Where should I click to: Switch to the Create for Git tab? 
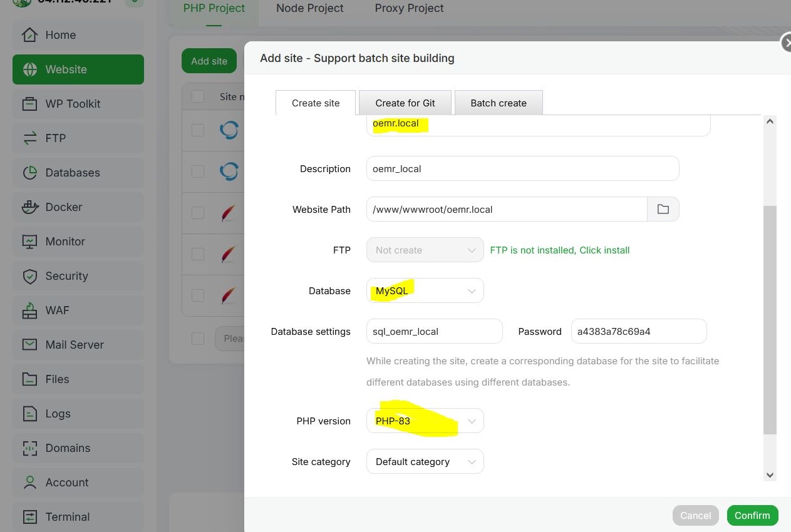[x=405, y=103]
